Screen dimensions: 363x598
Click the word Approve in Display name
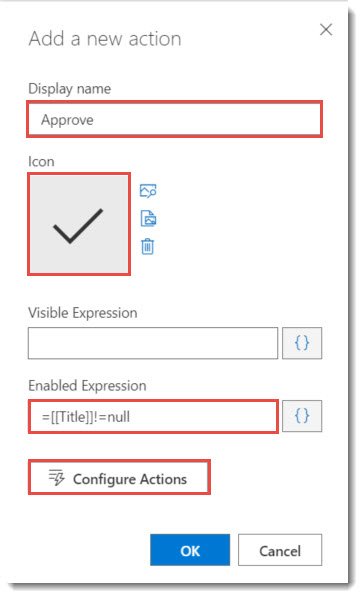point(67,120)
